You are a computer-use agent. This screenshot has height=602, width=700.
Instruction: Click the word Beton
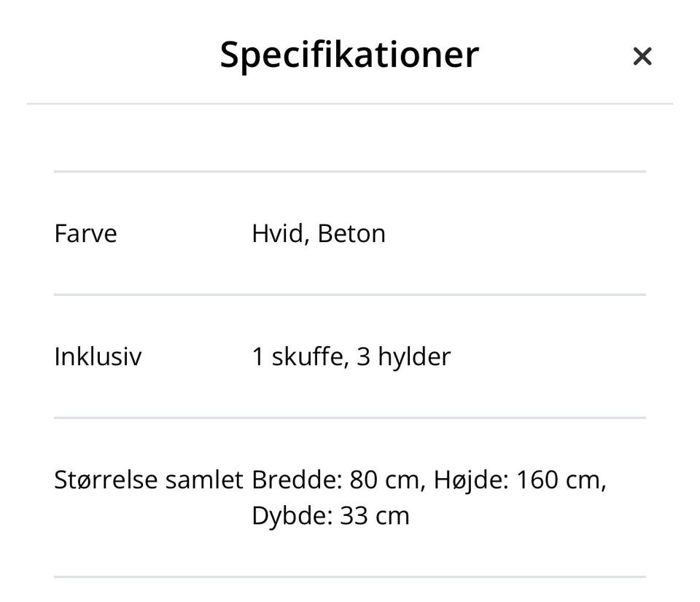(x=351, y=234)
